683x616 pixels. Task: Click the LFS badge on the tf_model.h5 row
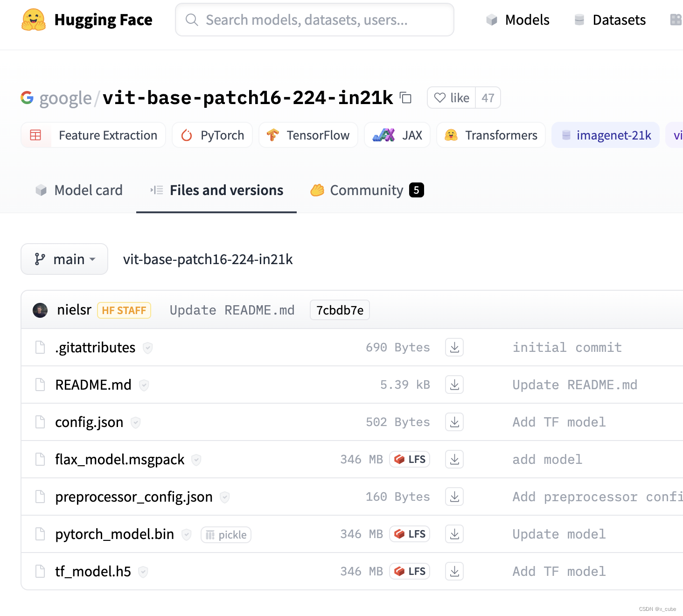(x=410, y=571)
